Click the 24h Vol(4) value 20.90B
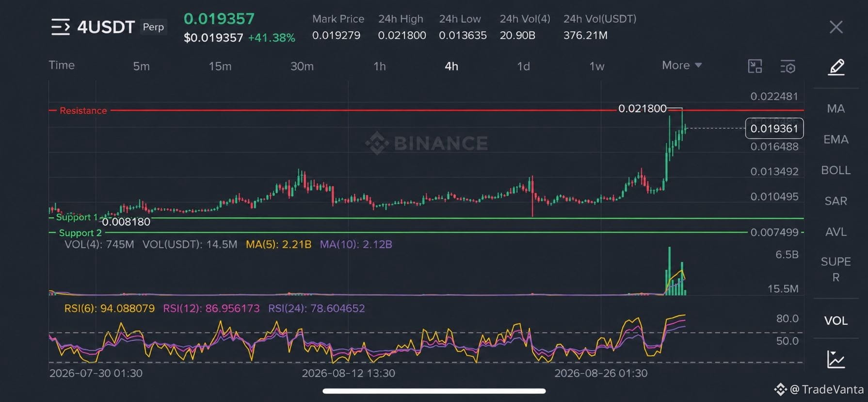The image size is (868, 402). (x=517, y=35)
